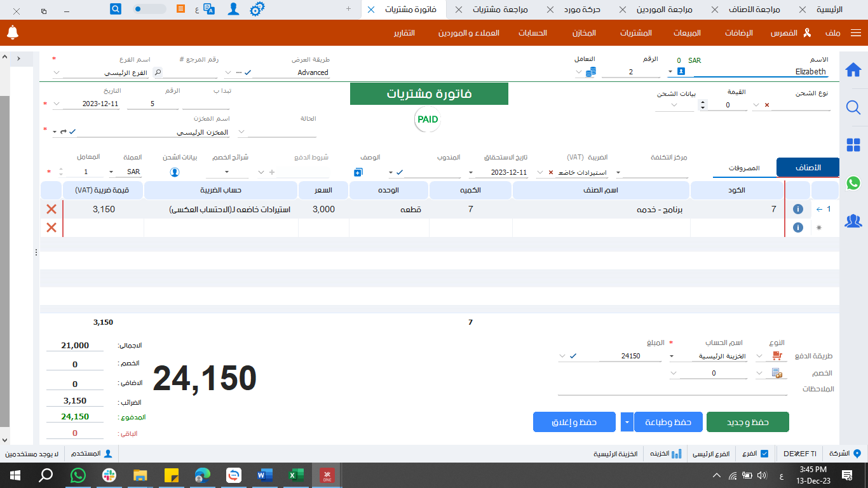The image size is (868, 488).
Task: Click the customers group icon in the sidebar
Action: tap(853, 219)
